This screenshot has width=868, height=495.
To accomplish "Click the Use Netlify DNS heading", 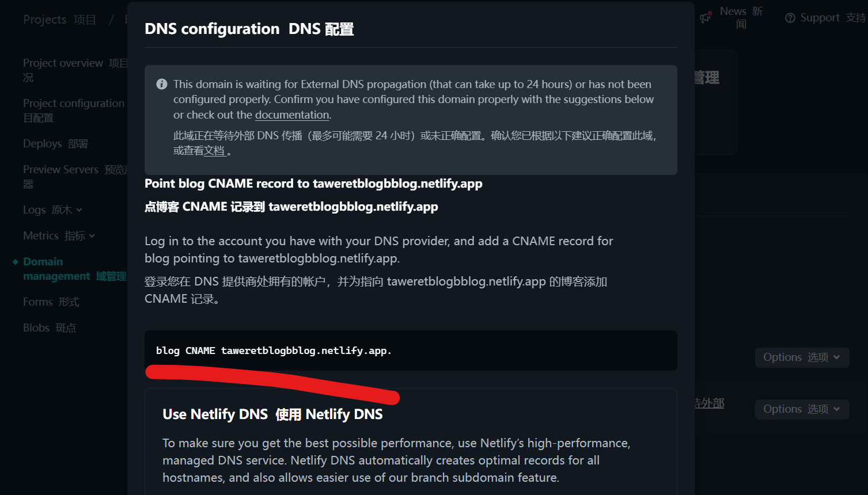I will click(x=272, y=414).
